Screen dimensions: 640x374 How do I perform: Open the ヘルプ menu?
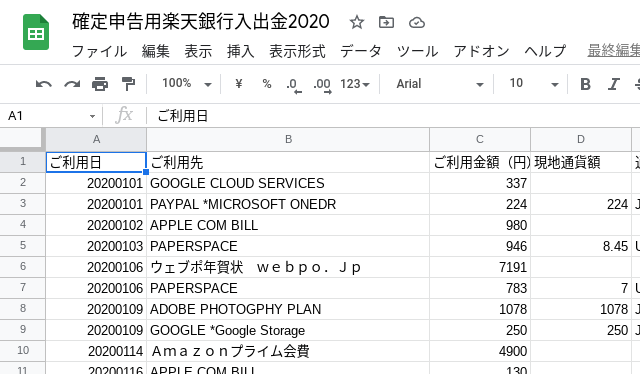(545, 51)
